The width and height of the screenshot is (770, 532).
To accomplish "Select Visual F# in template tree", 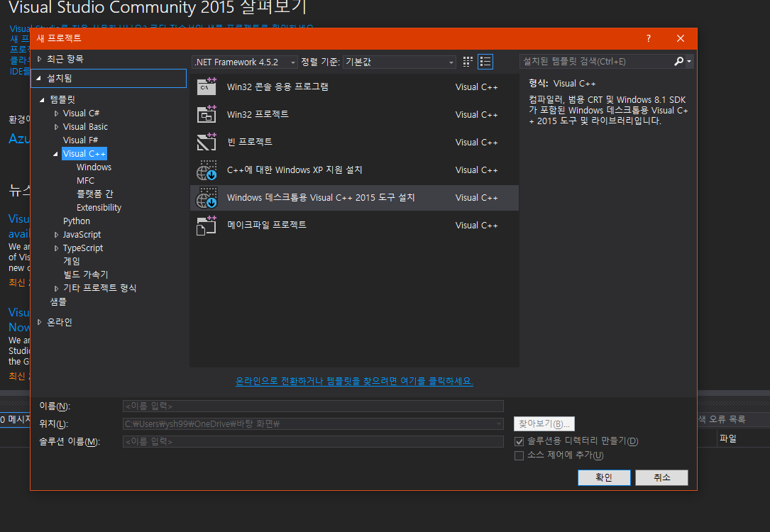I will point(80,140).
